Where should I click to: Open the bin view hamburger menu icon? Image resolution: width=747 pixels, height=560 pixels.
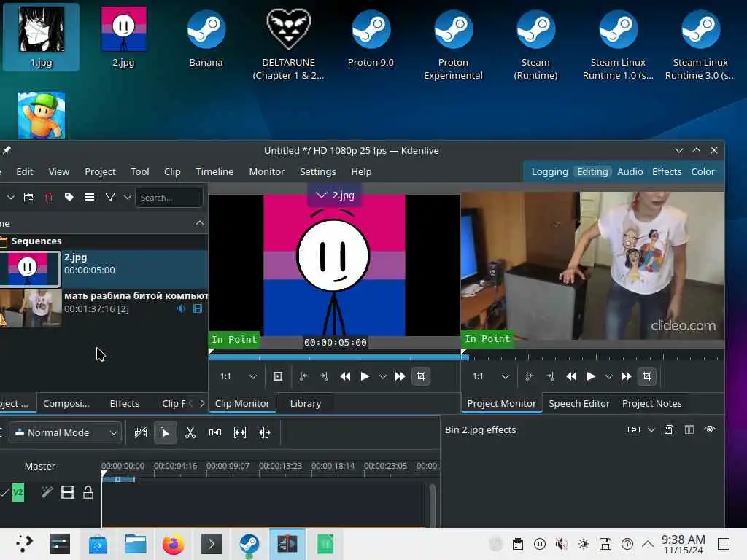click(x=90, y=197)
